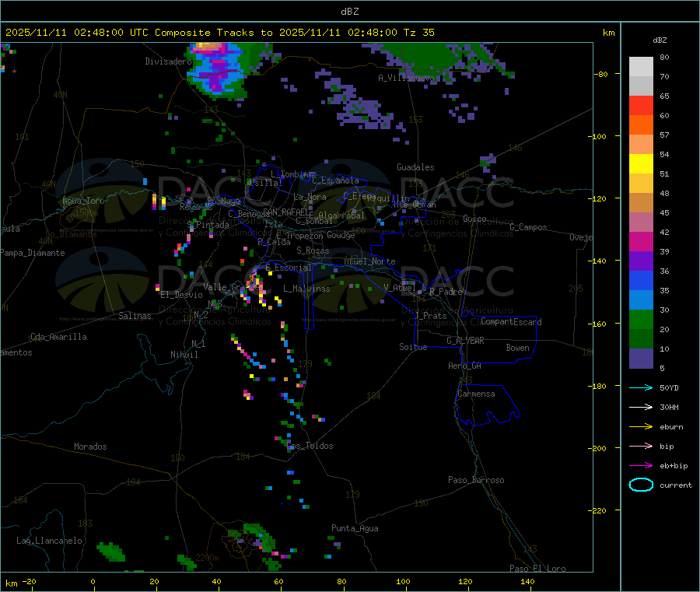Image resolution: width=700 pixels, height=592 pixels.
Task: Click the dBZ title at top of window
Action: (x=349, y=11)
